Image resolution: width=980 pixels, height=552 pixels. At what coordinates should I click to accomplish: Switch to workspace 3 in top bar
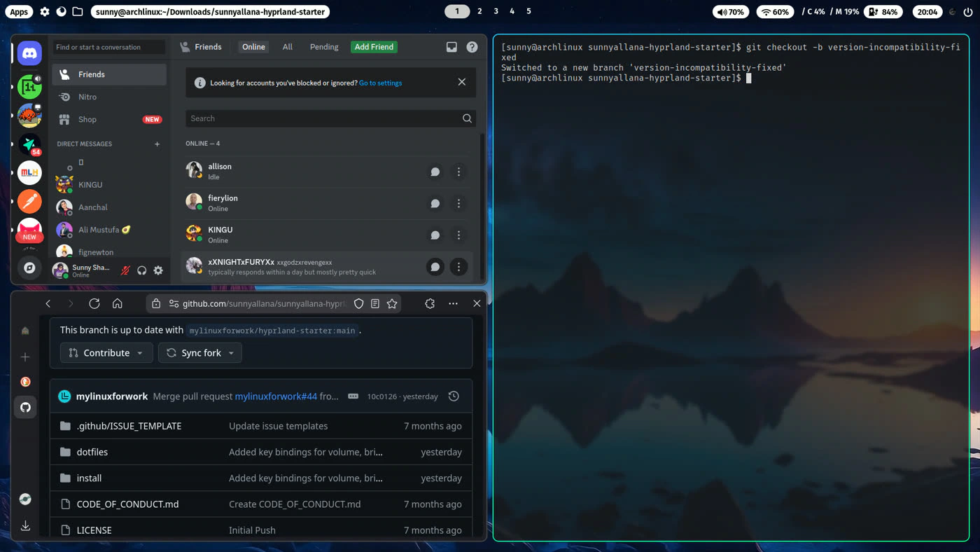[x=496, y=11]
